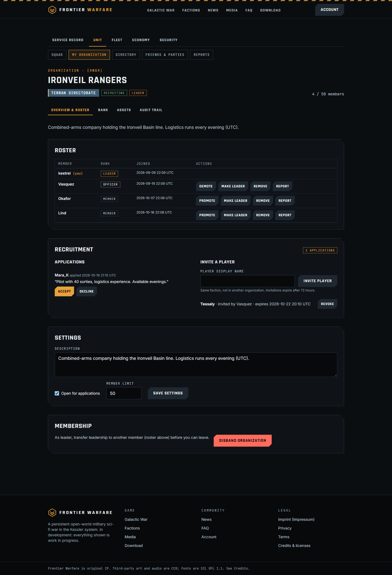Focus the Player Display Name field
Image resolution: width=392 pixels, height=575 pixels.
[247, 281]
